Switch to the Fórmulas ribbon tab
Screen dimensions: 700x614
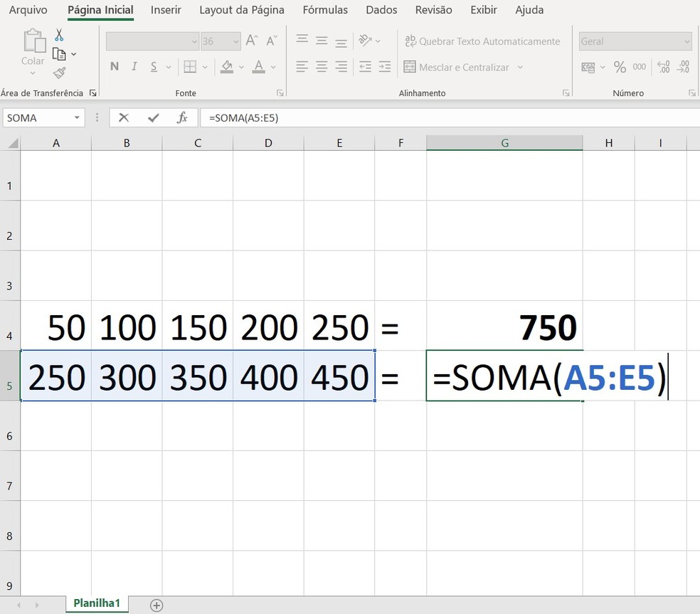coord(324,10)
